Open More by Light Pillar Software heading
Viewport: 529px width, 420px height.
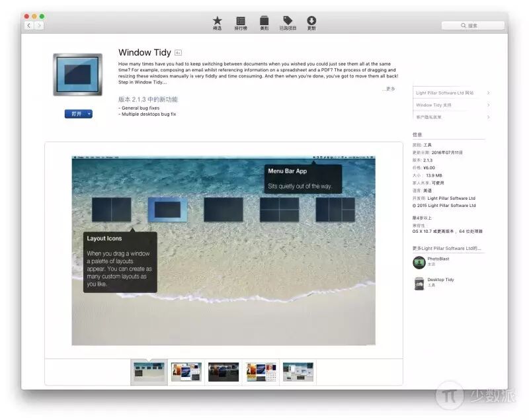click(447, 248)
